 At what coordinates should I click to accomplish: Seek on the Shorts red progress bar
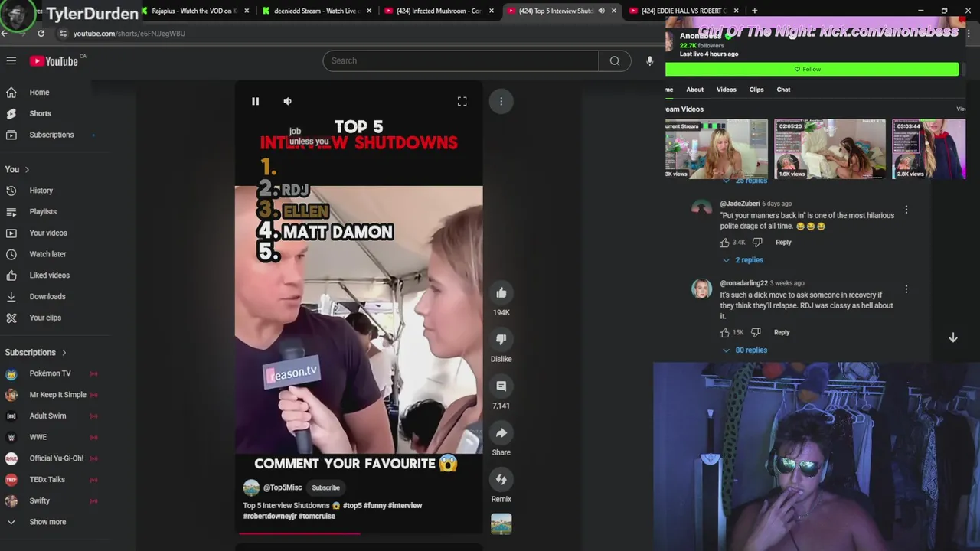(358, 533)
